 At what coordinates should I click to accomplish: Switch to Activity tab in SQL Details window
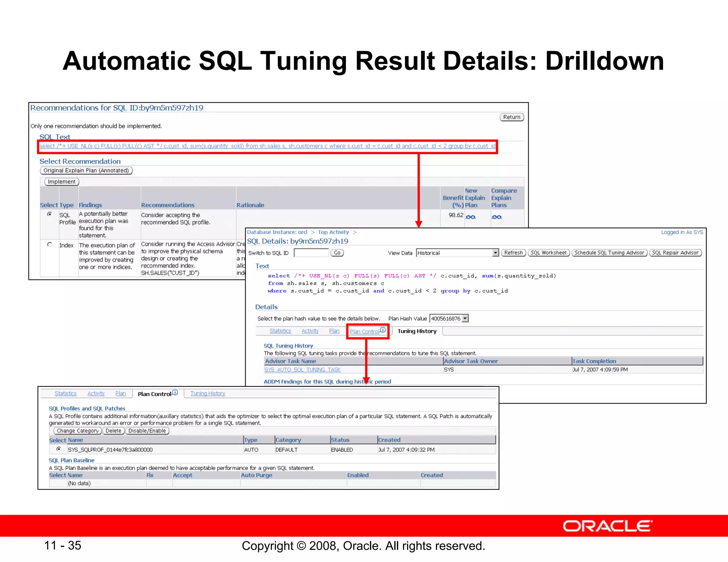click(310, 331)
